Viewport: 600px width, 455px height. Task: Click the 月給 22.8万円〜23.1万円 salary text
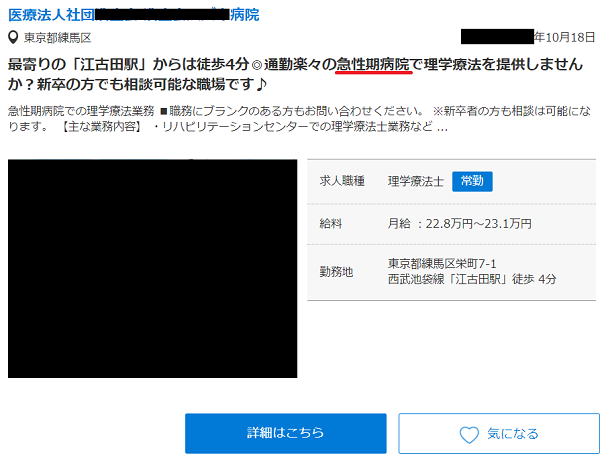click(x=459, y=224)
